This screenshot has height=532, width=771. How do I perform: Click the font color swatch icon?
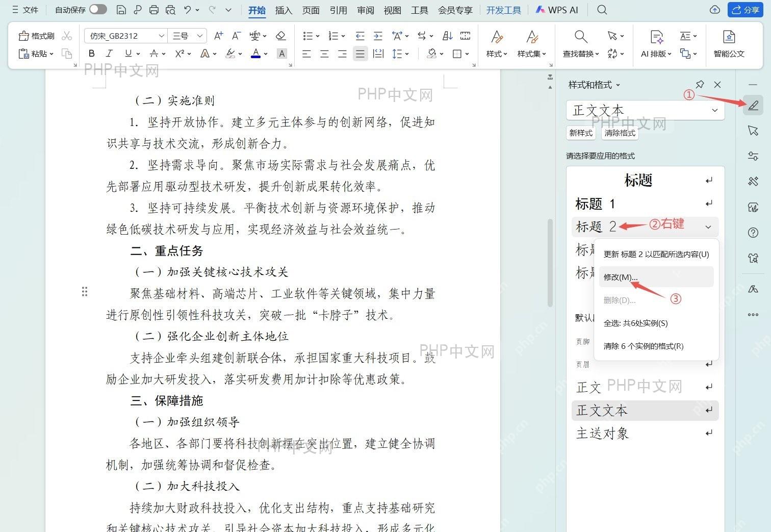point(256,54)
